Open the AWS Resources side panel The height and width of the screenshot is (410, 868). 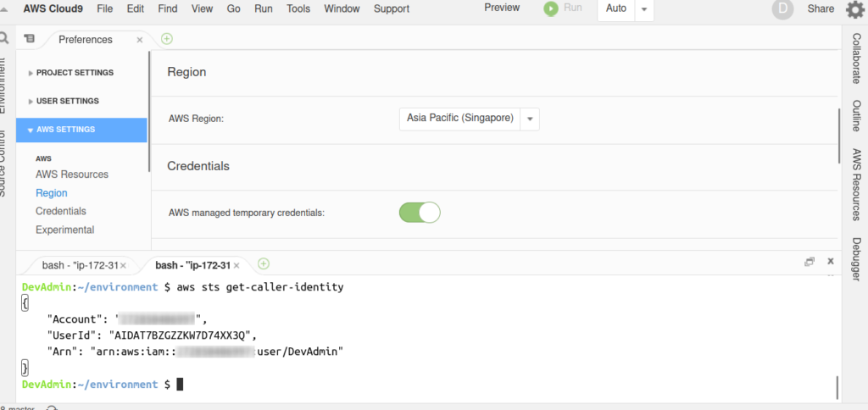(x=856, y=185)
